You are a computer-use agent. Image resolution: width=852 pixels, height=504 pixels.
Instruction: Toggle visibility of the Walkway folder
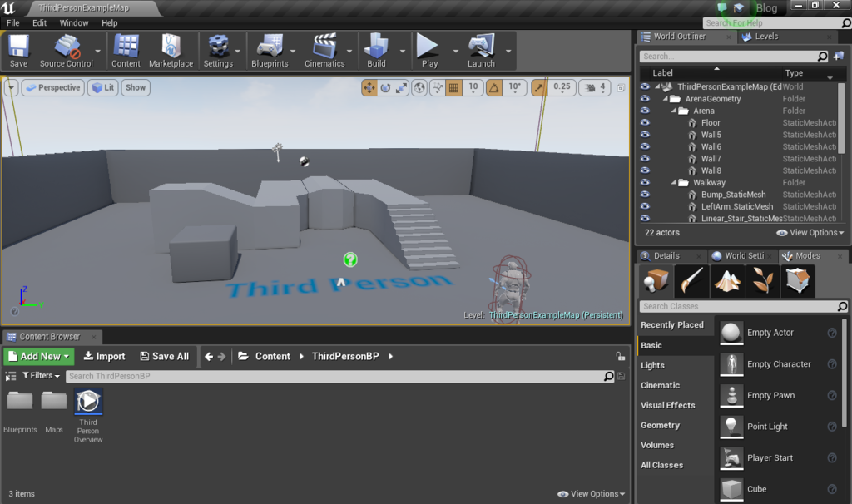pyautogui.click(x=645, y=182)
